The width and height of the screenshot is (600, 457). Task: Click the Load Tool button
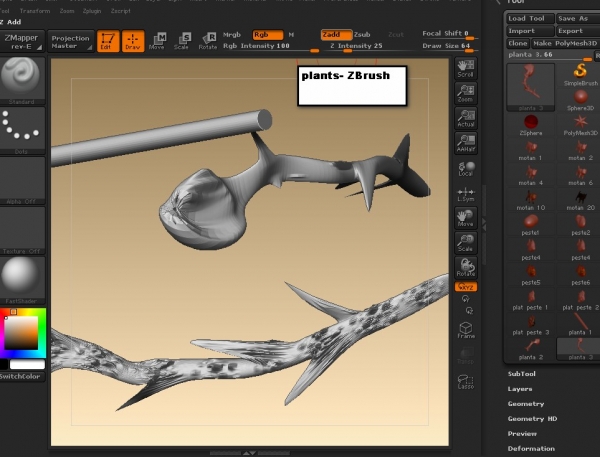click(530, 18)
